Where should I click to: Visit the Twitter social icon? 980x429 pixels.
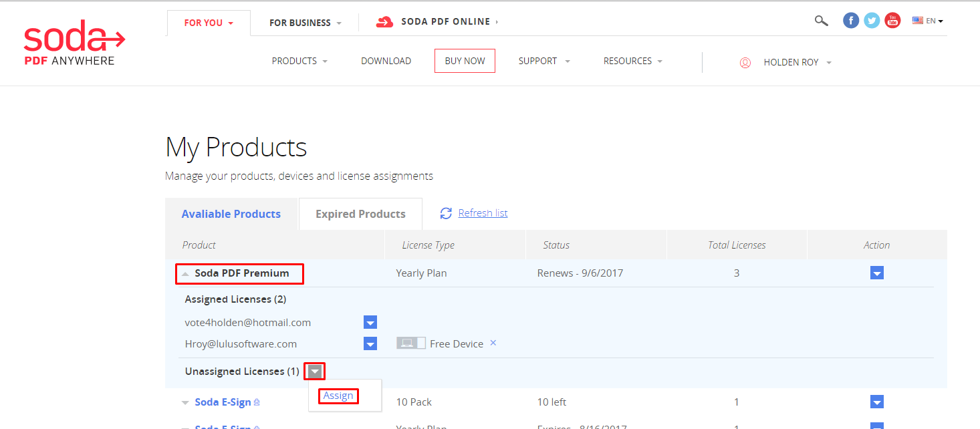click(872, 21)
